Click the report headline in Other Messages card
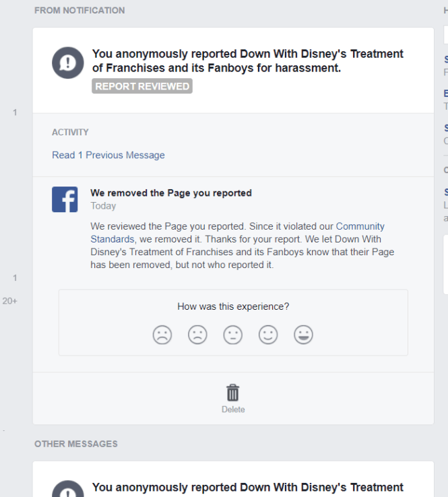 248,489
